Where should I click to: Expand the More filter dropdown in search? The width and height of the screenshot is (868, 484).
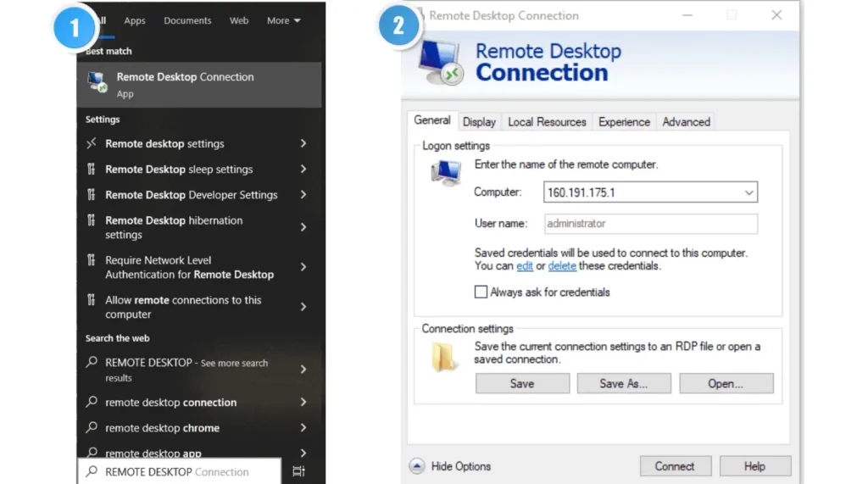[283, 20]
